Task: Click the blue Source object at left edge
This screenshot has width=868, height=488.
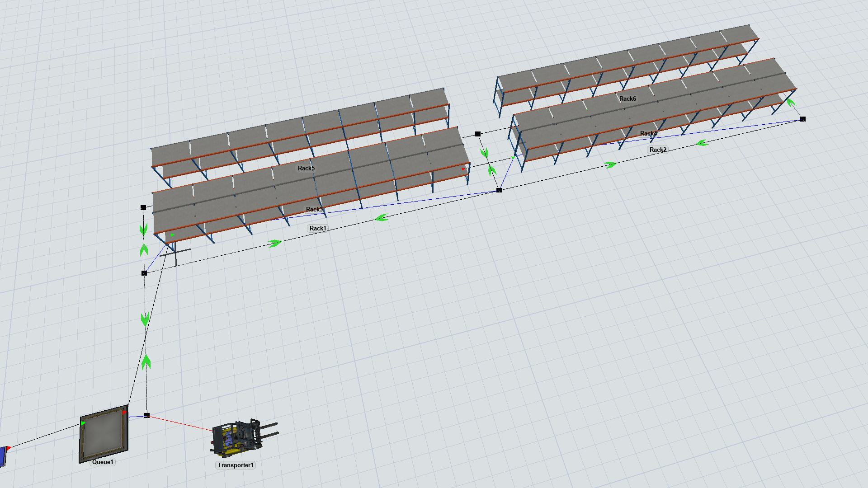Action: 2,456
